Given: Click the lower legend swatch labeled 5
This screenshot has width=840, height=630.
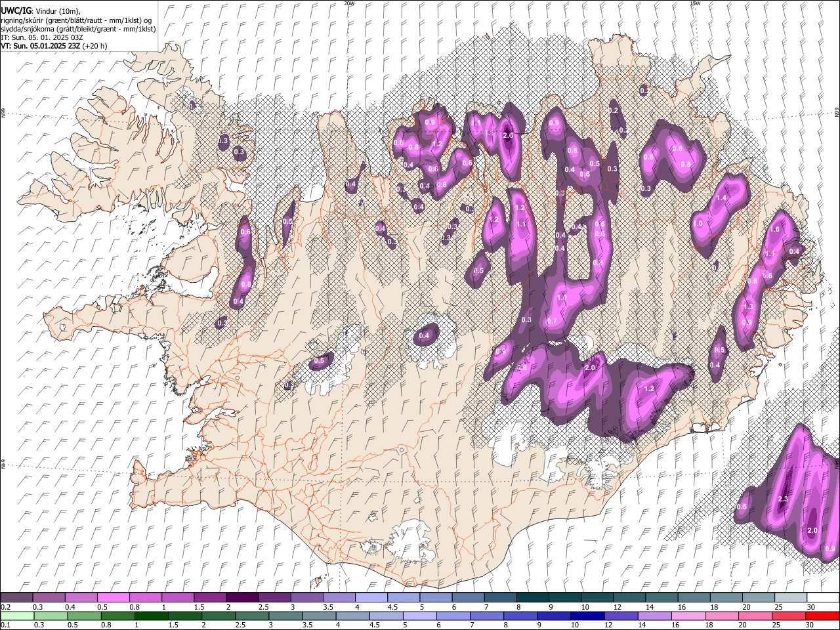Looking at the screenshot, I should pos(420,616).
